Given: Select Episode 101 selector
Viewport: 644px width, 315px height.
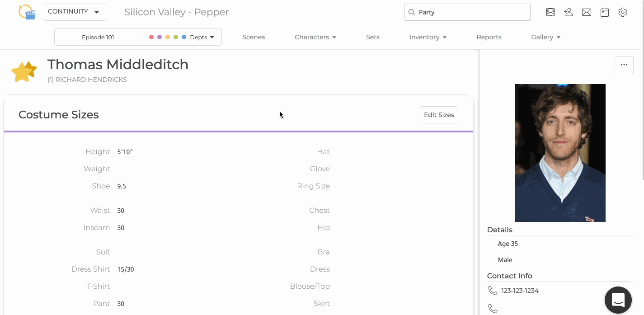Looking at the screenshot, I should click(x=98, y=37).
